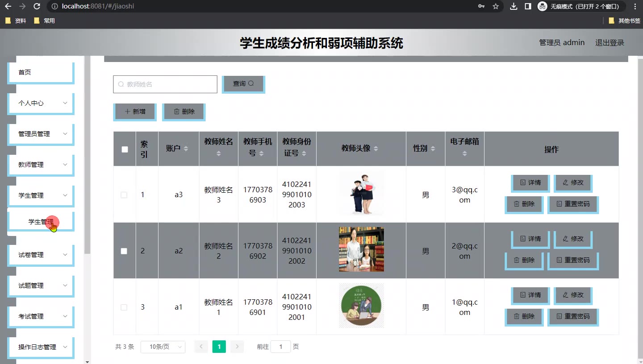
Task: Expand 考试管理 sidebar menu
Action: 41,317
